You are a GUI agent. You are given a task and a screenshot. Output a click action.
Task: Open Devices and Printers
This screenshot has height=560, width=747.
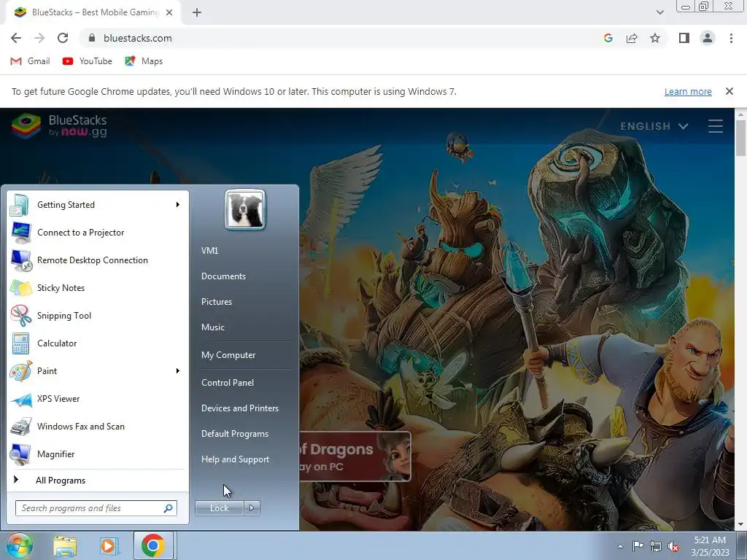click(239, 408)
